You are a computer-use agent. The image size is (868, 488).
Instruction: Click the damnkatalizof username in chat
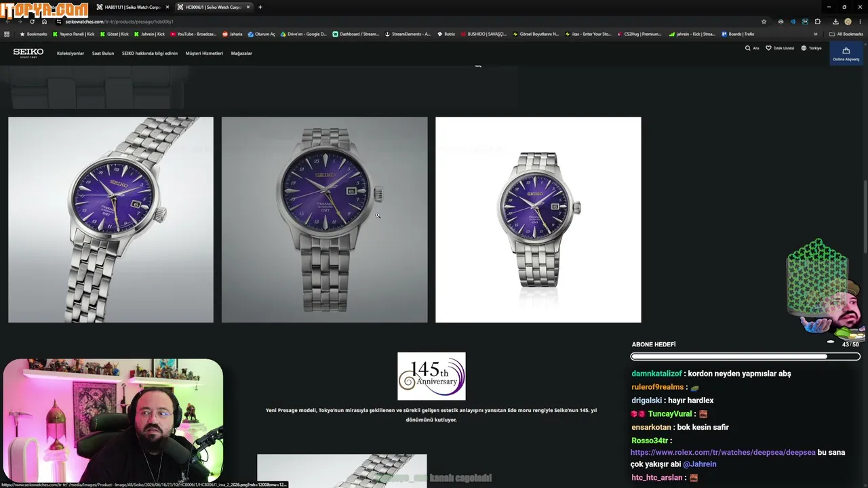coord(657,373)
